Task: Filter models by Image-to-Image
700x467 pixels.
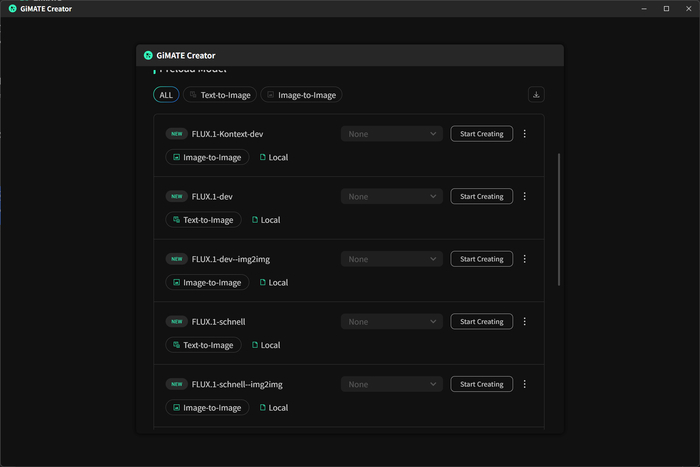Action: coord(301,95)
